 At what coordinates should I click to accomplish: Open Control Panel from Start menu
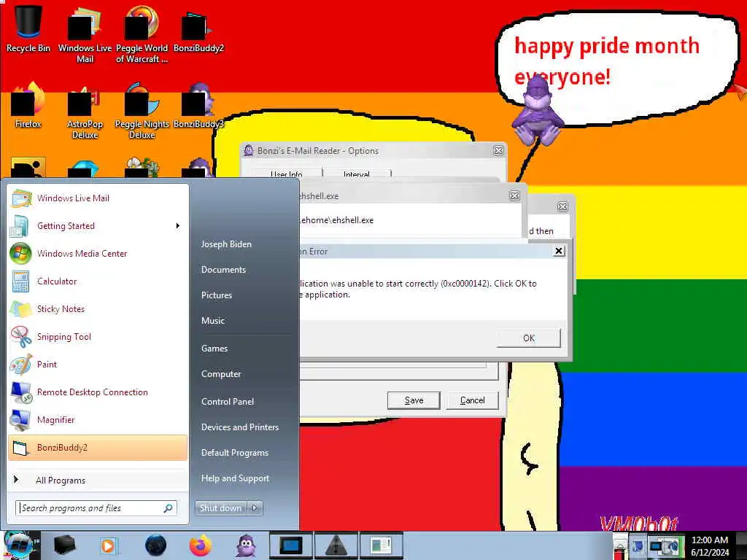[x=228, y=402]
